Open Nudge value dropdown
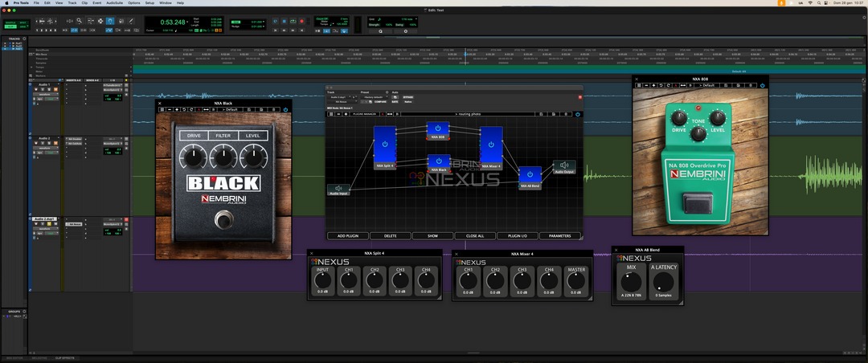The image size is (868, 363). [257, 26]
